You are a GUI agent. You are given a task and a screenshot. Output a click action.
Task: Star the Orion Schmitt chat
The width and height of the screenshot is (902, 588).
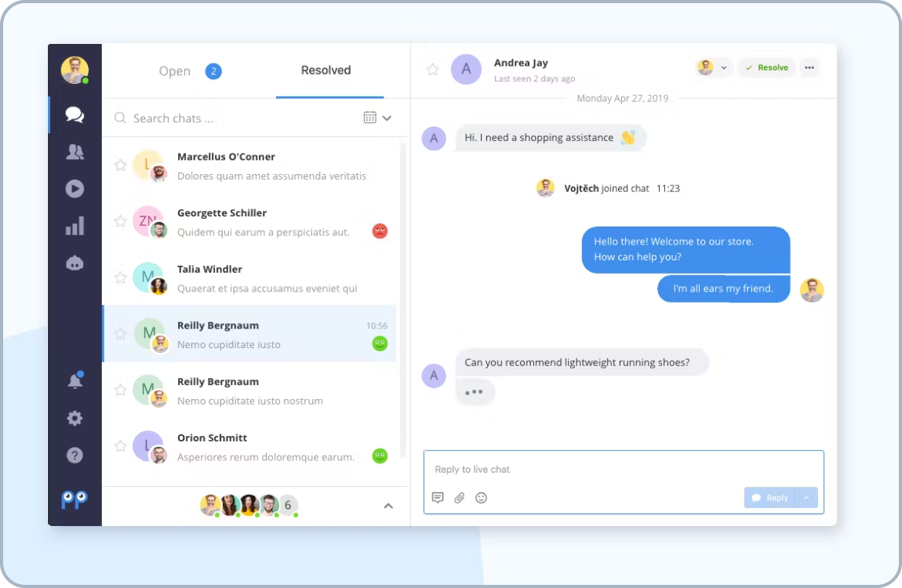click(x=120, y=446)
